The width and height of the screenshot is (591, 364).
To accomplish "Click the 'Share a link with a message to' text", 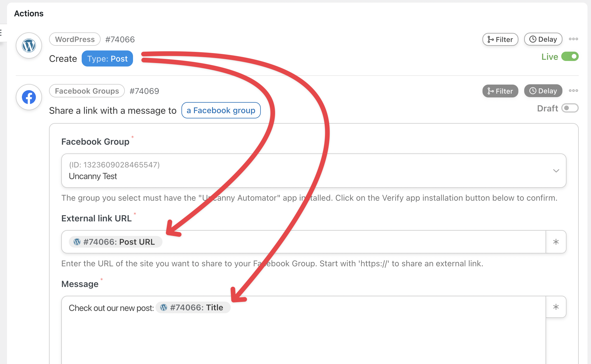I will [113, 111].
